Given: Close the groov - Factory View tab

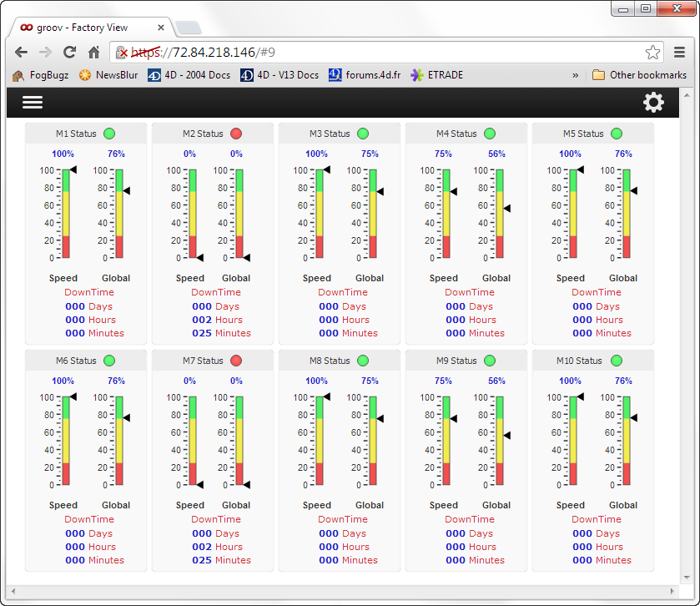Looking at the screenshot, I should [x=161, y=28].
